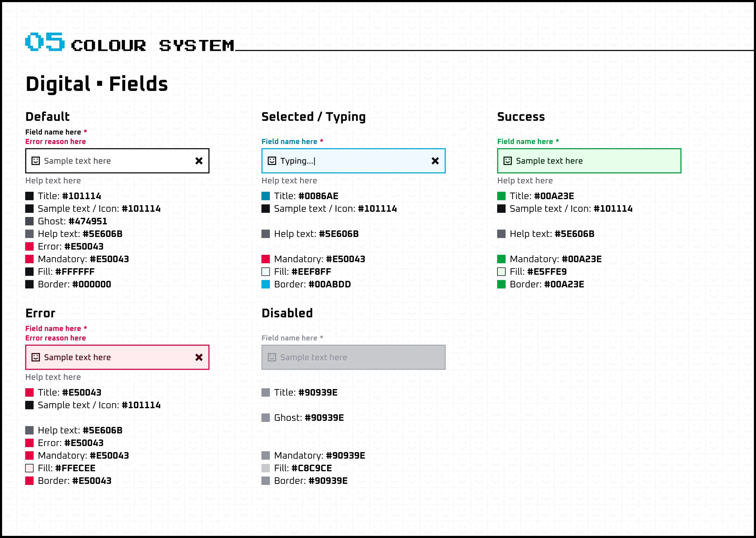The width and height of the screenshot is (756, 538).
Task: Click smiley icon in Success field
Action: point(507,161)
